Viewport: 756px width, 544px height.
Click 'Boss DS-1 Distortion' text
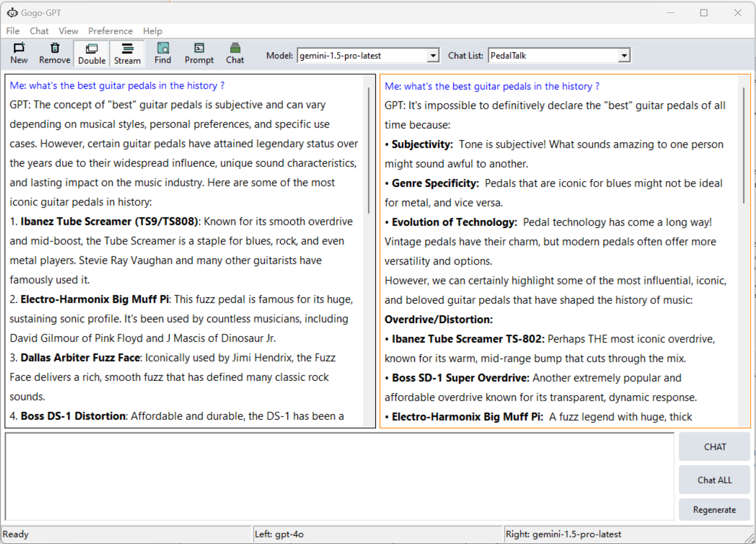pos(73,416)
